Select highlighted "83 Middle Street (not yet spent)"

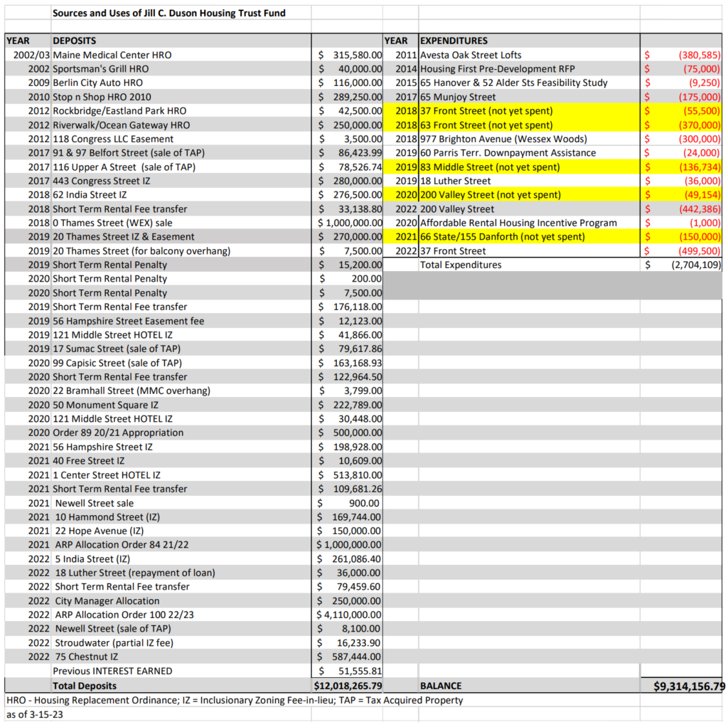click(490, 166)
